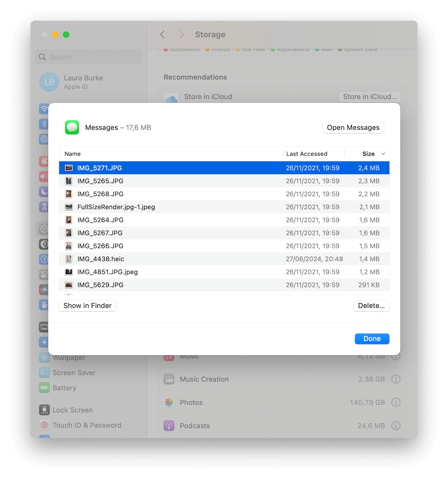The height and width of the screenshot is (478, 448).
Task: Sort files by Last Accessed column
Action: pos(307,154)
